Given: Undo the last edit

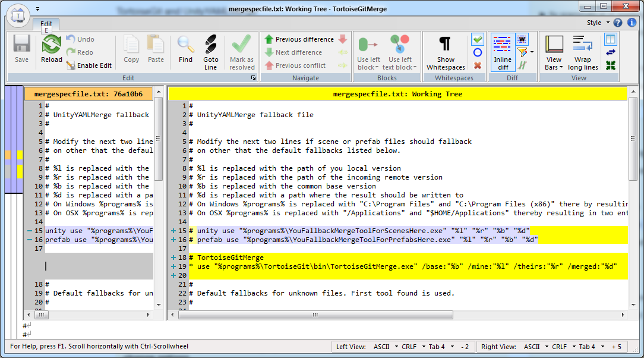Looking at the screenshot, I should [x=81, y=39].
